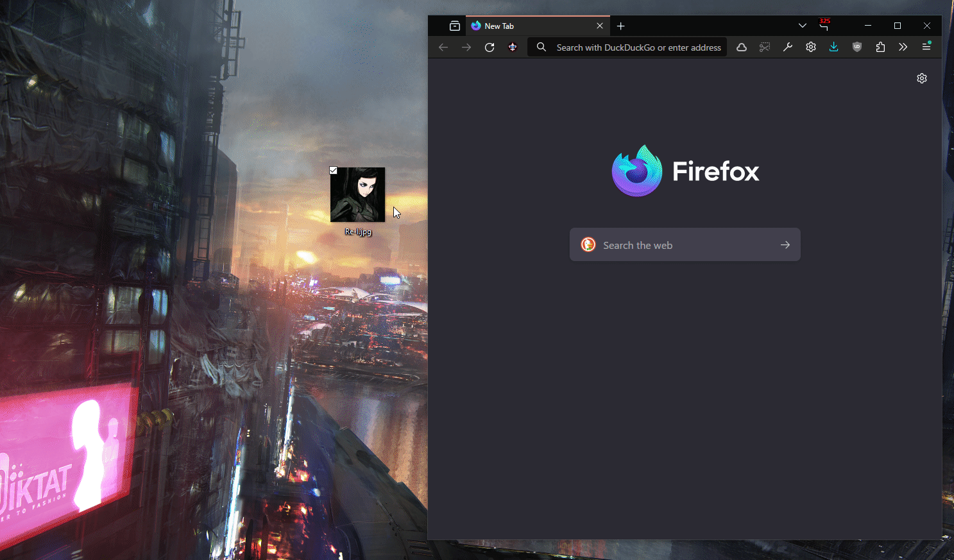Click the extension icon beside reload button
Viewport: 954px width, 560px height.
point(513,47)
